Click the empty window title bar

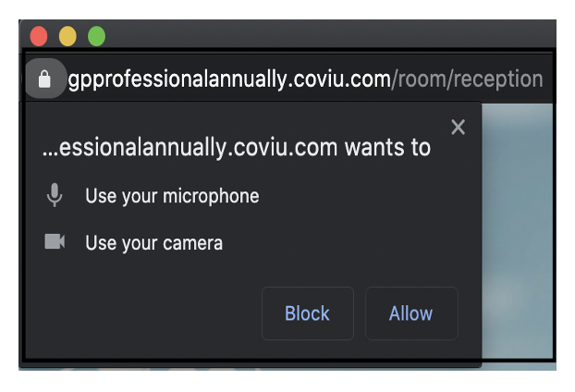click(324, 37)
